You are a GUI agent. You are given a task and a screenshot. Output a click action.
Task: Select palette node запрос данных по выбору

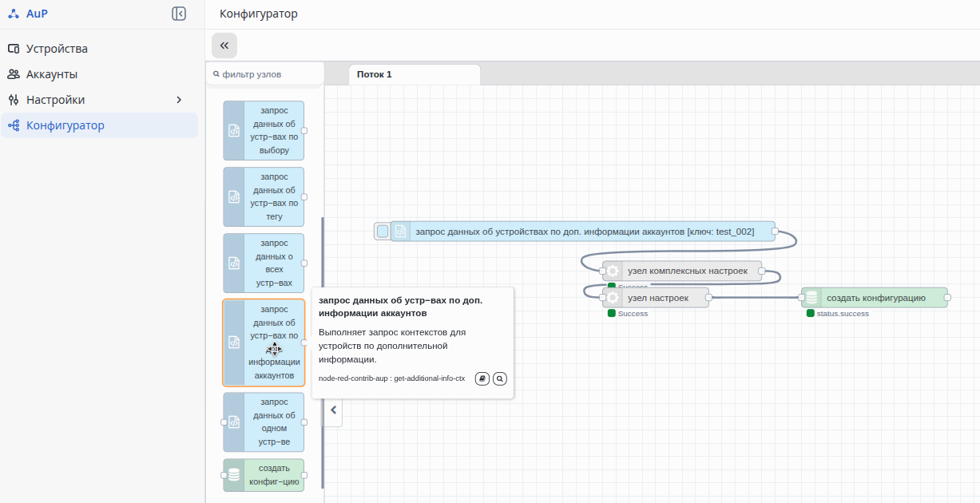(264, 130)
